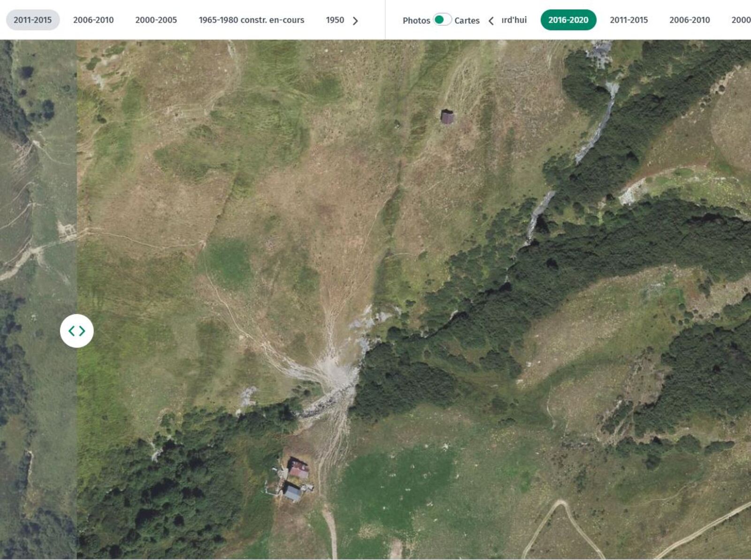
Task: Click the Photos label
Action: [x=416, y=20]
